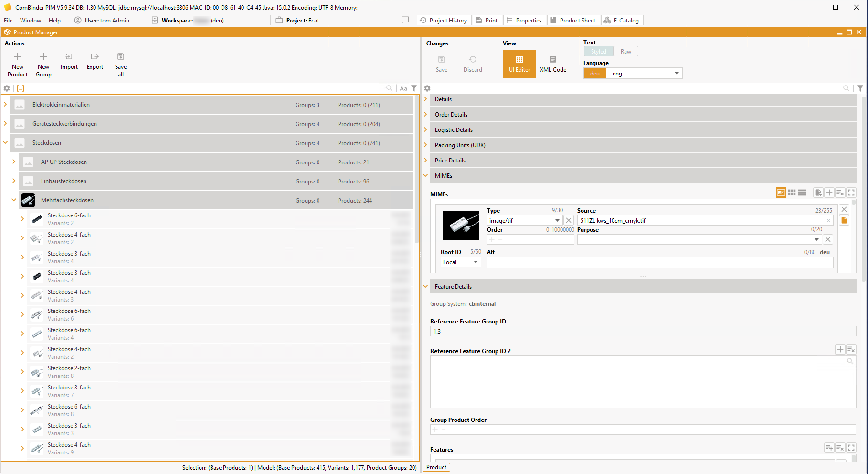This screenshot has width=868, height=474.
Task: Collapse the Steckdosen group tree node
Action: point(6,142)
